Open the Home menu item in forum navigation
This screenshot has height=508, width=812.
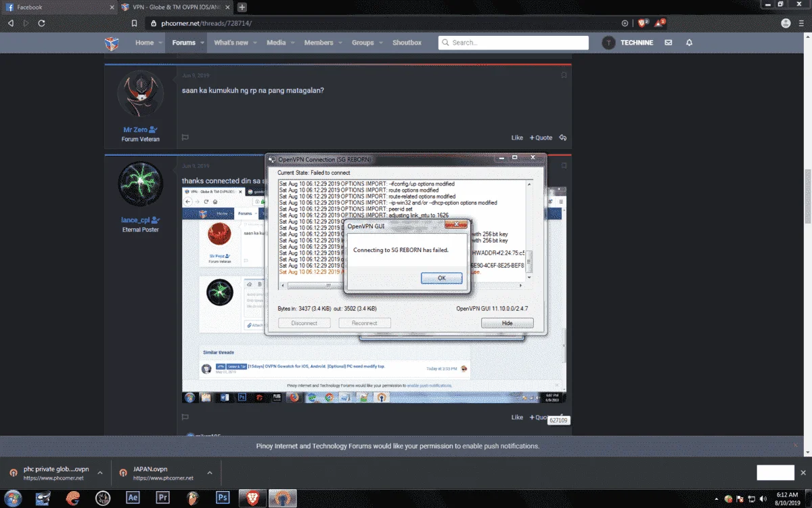click(144, 43)
